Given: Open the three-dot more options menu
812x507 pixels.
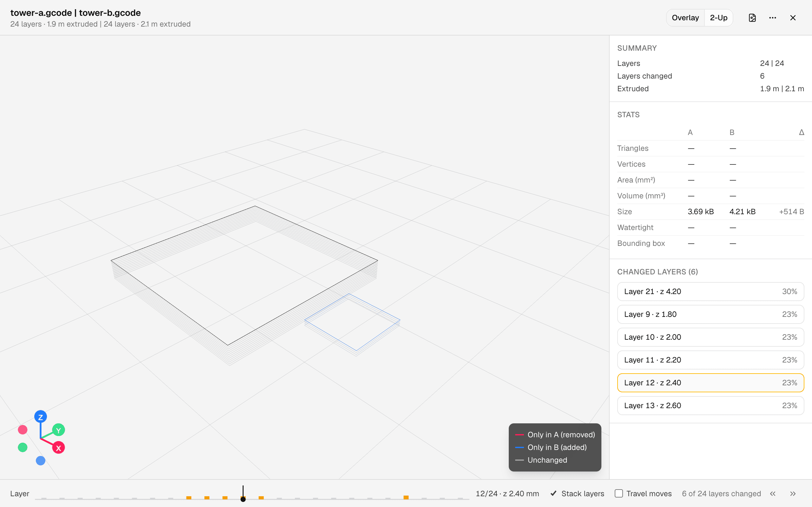Looking at the screenshot, I should coord(772,18).
